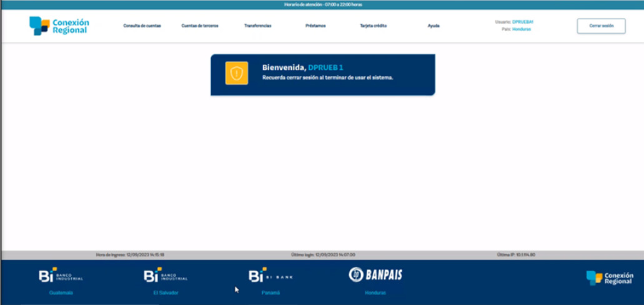Viewport: 644px width, 305px height.
Task: Open the Ayuda menu
Action: tap(433, 26)
